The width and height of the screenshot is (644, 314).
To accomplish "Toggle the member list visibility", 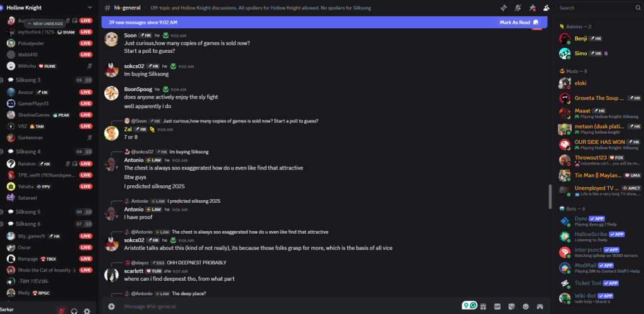I will point(546,8).
